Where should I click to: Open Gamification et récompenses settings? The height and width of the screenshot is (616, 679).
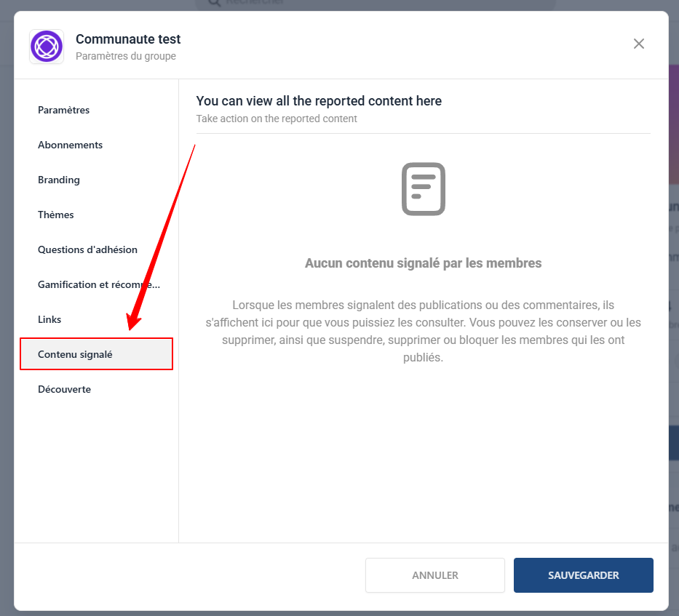(98, 285)
